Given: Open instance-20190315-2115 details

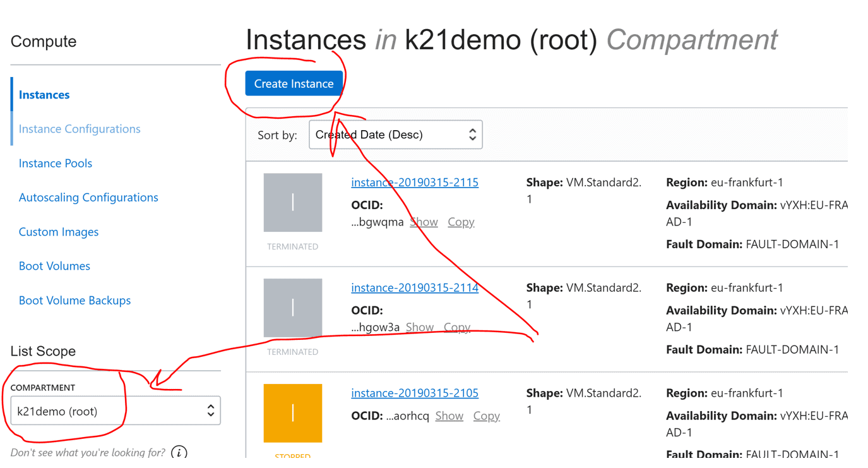Looking at the screenshot, I should (415, 182).
